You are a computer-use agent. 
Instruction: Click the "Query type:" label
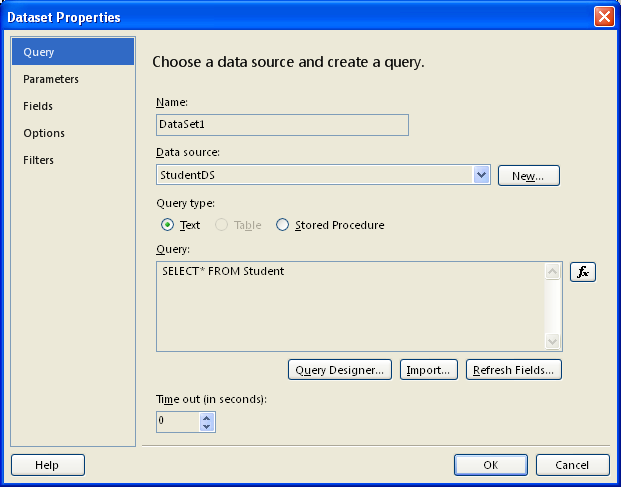[x=185, y=204]
